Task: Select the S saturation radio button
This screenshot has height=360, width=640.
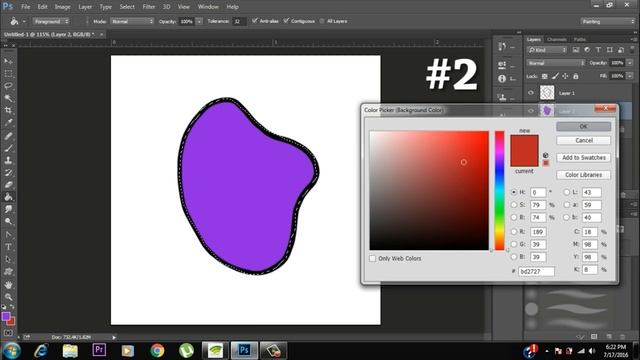Action: [x=514, y=204]
